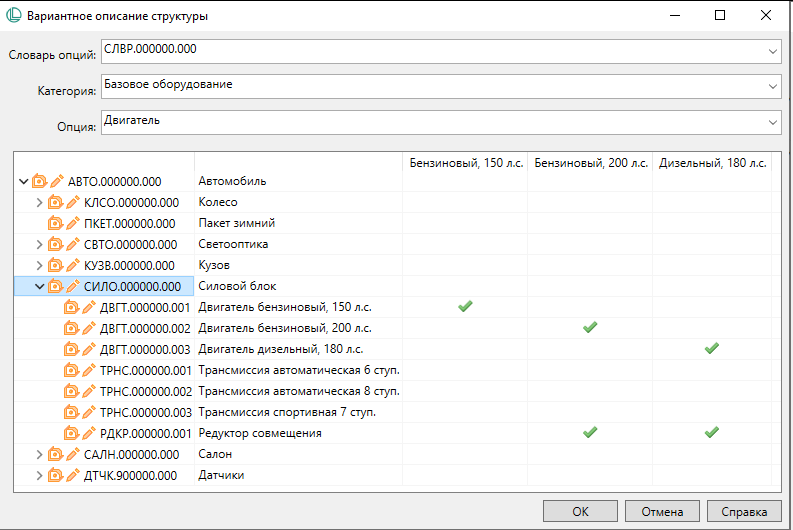Open the Словарь опций dropdown
This screenshot has width=793, height=530.
click(x=772, y=51)
